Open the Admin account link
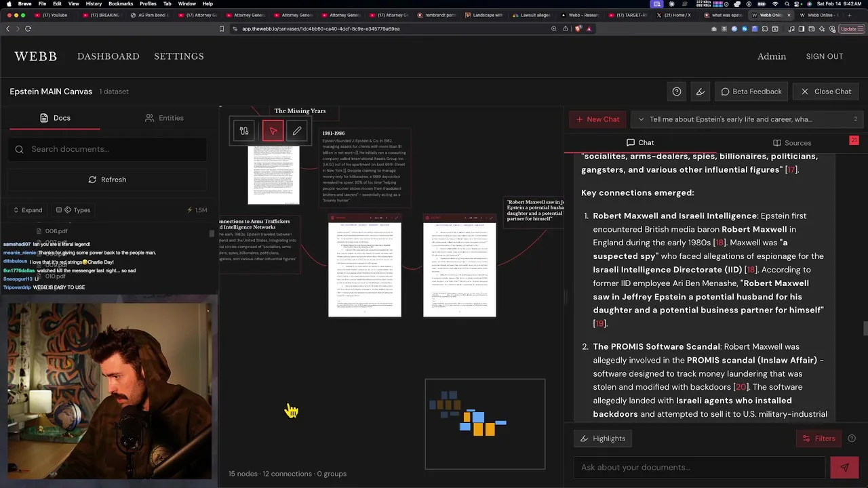The image size is (868, 488). coord(772,56)
